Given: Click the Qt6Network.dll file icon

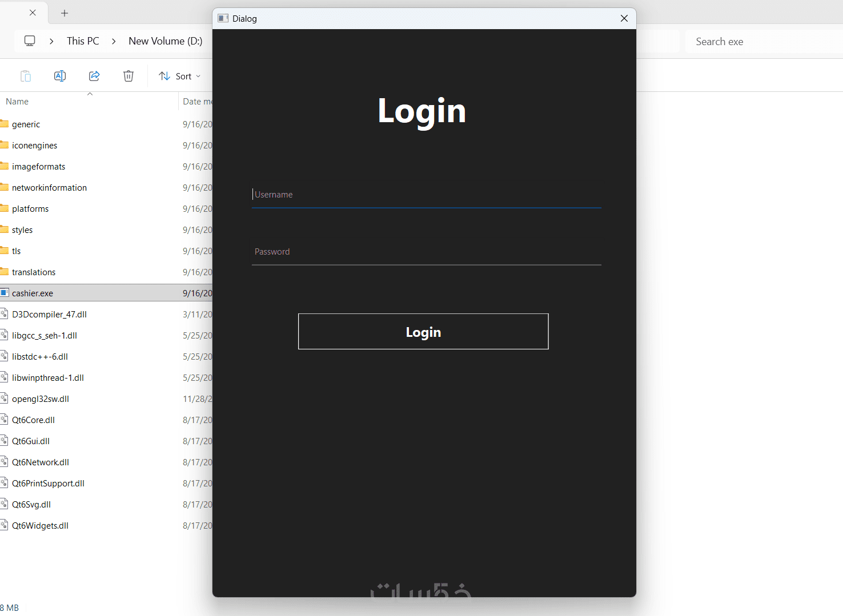Looking at the screenshot, I should (4, 461).
